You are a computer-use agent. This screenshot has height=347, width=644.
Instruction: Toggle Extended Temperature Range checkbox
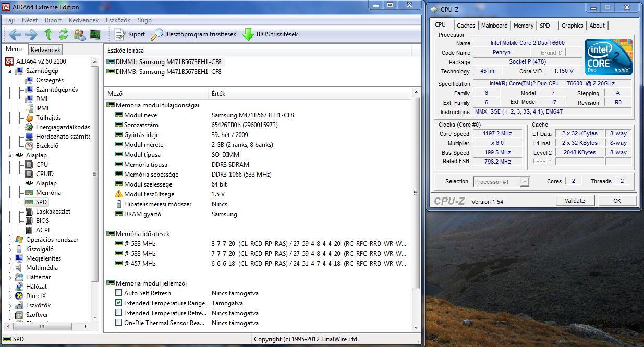(x=119, y=303)
